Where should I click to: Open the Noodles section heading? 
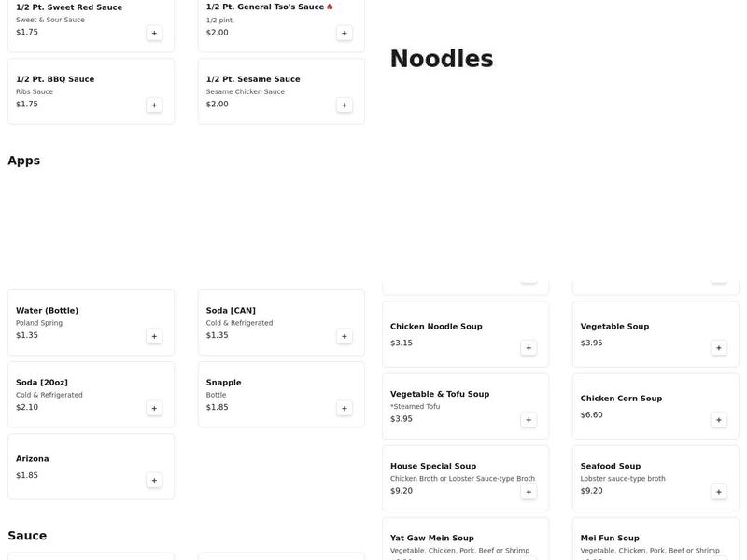[441, 59]
